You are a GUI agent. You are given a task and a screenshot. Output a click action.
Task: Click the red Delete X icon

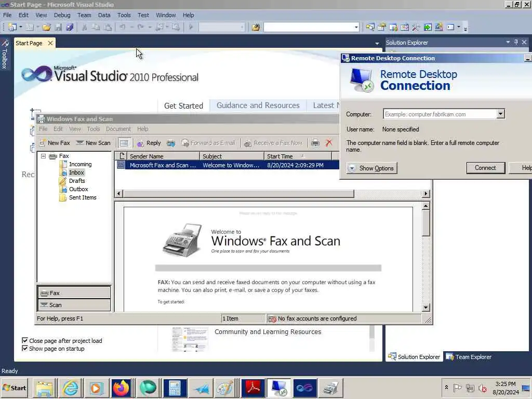(329, 143)
